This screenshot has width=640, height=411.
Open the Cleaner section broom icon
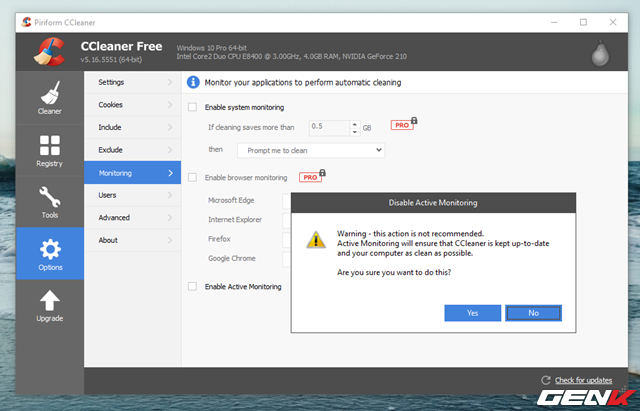click(x=50, y=93)
